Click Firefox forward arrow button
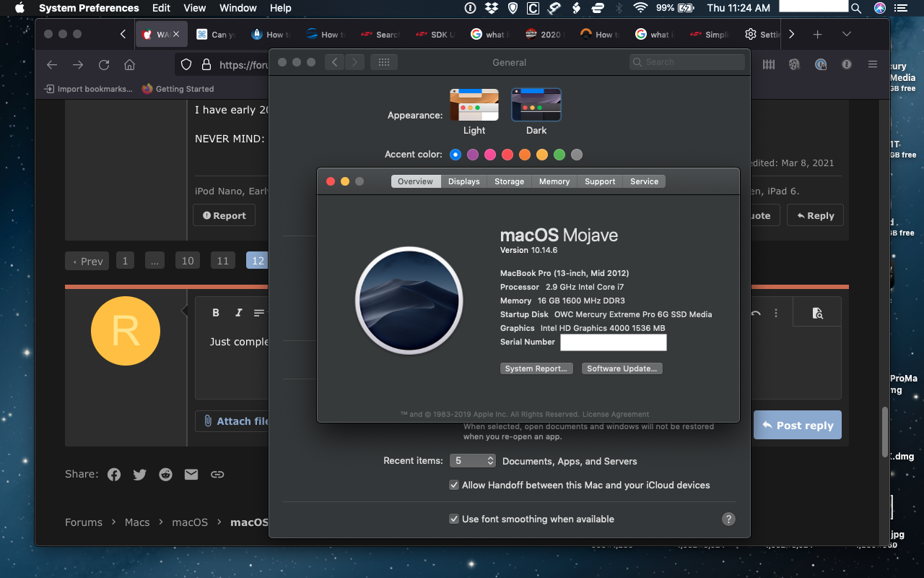The height and width of the screenshot is (578, 924). [78, 64]
